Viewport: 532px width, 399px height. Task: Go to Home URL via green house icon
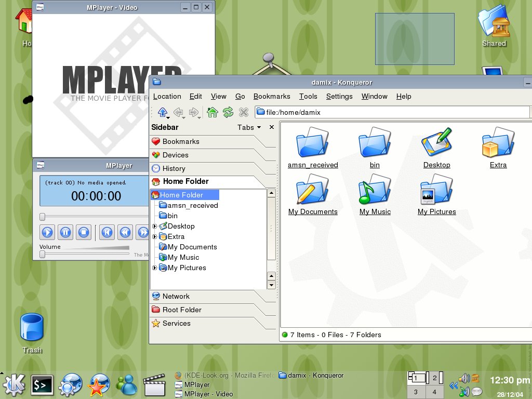[x=212, y=112]
